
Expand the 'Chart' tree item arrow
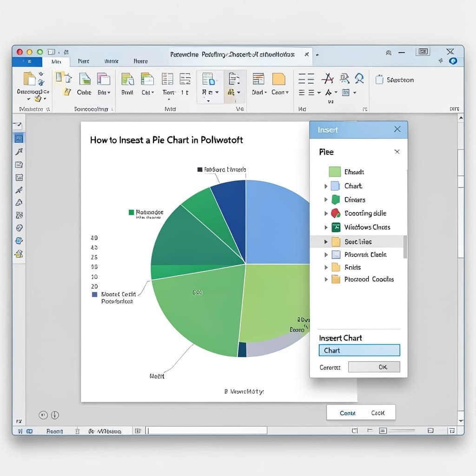[326, 186]
